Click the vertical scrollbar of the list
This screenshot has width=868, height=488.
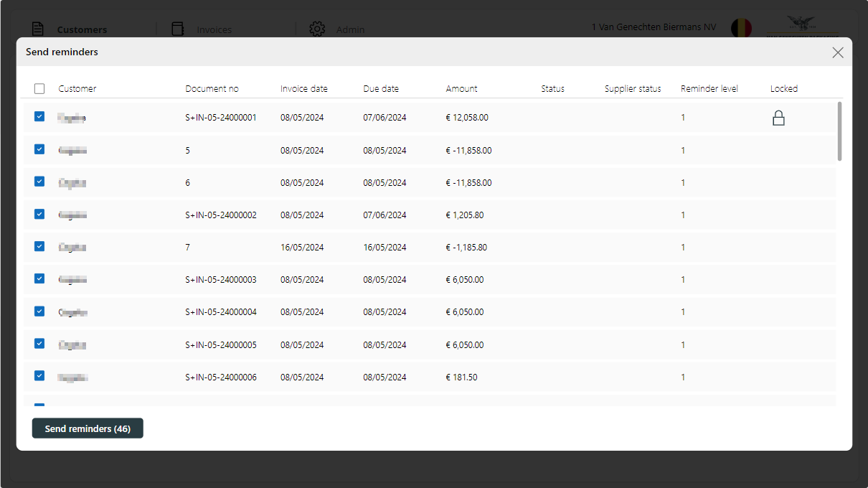(x=839, y=131)
